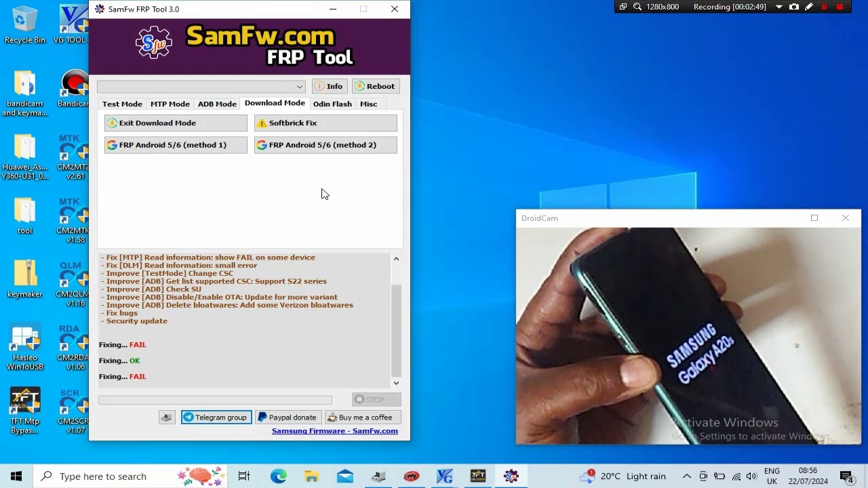Click the screenshot icon button beside Telegram group
This screenshot has width=868, height=488.
167,418
